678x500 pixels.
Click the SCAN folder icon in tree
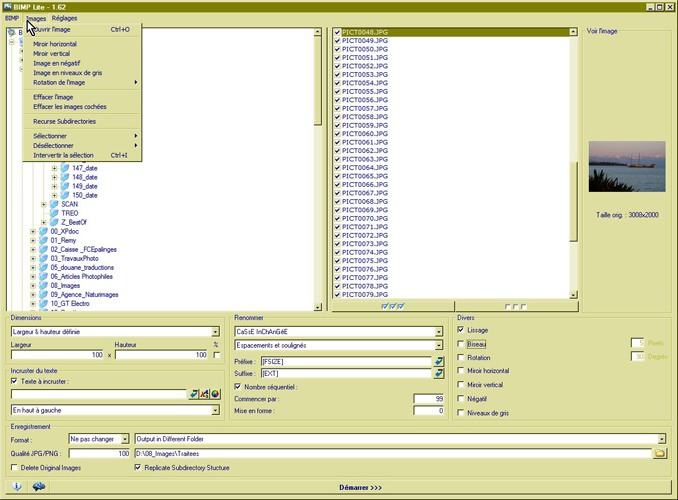tap(54, 204)
